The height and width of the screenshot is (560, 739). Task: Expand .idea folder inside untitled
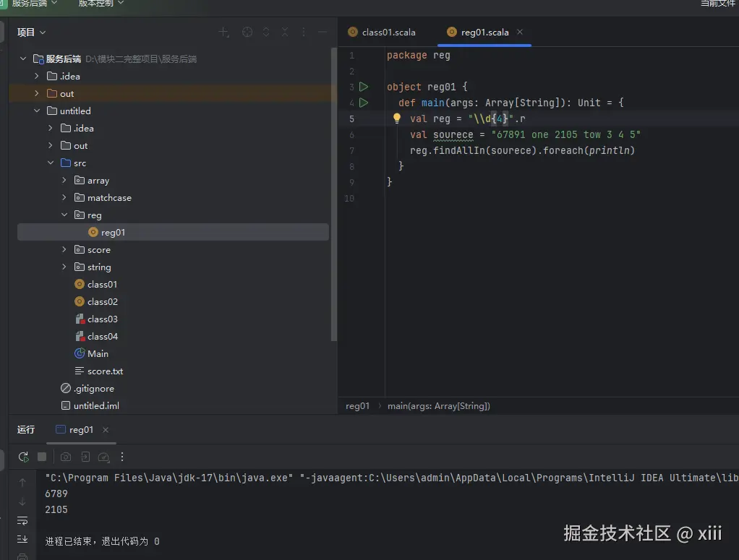[x=51, y=128]
